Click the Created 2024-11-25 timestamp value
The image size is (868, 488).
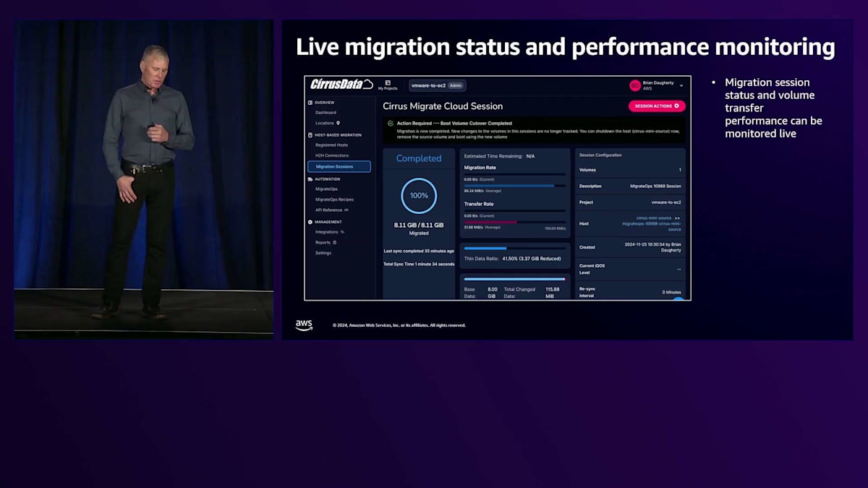pos(652,247)
